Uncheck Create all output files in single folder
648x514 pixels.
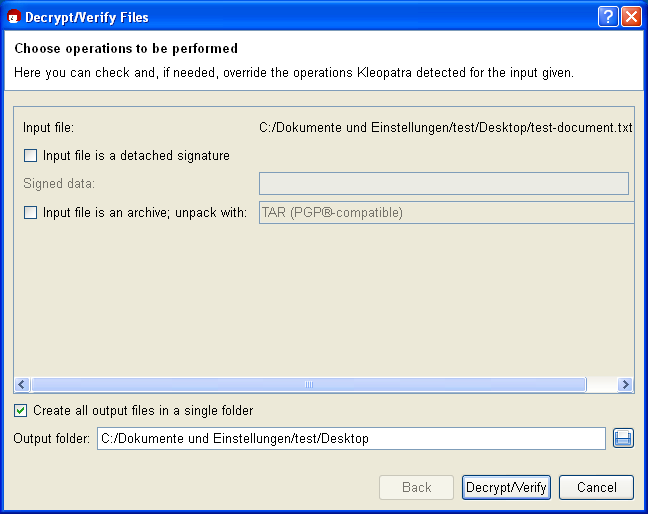tap(20, 411)
